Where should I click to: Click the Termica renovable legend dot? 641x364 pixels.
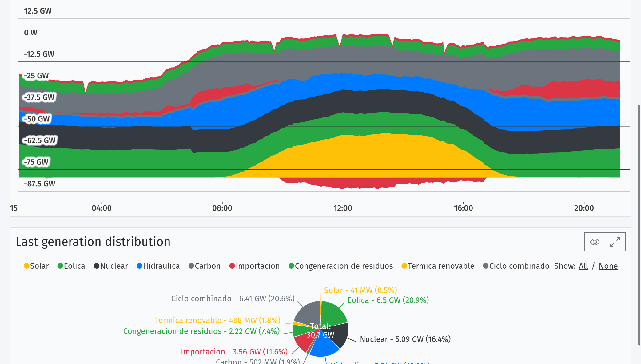click(x=404, y=266)
